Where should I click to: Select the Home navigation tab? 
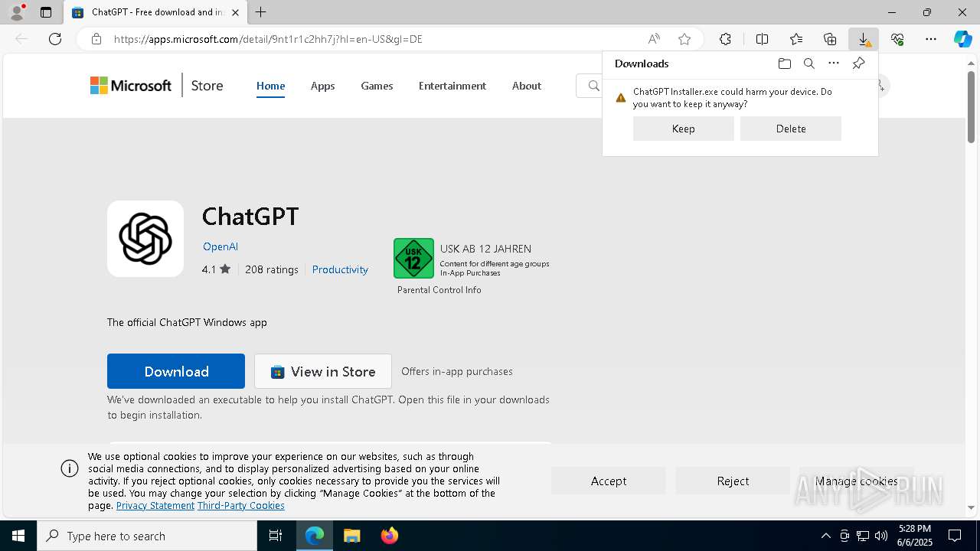pyautogui.click(x=270, y=86)
